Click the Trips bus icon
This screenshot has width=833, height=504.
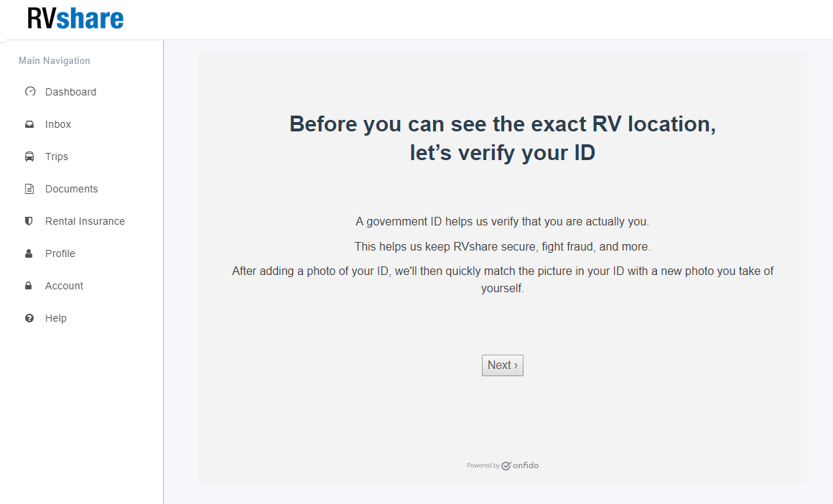point(29,157)
